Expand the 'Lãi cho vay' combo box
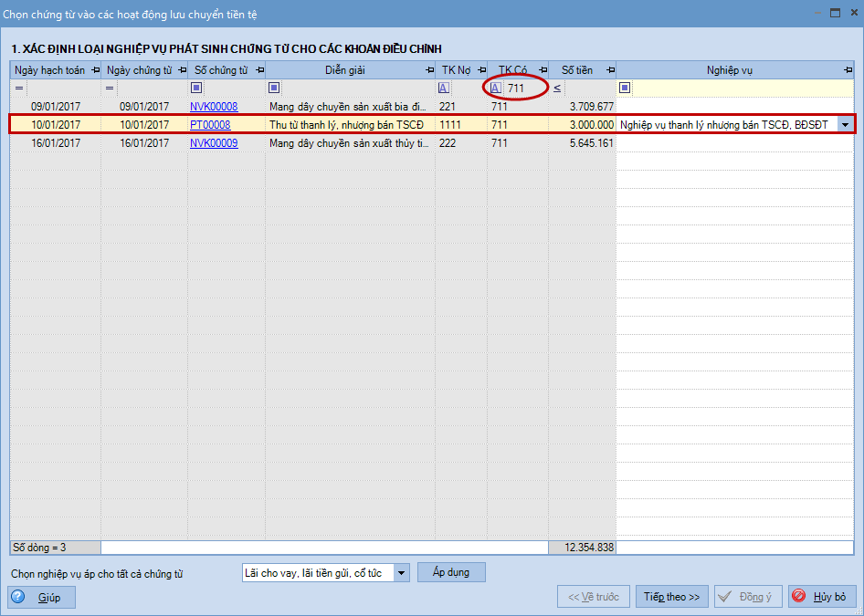Viewport: 864px width, 616px height. click(x=402, y=573)
